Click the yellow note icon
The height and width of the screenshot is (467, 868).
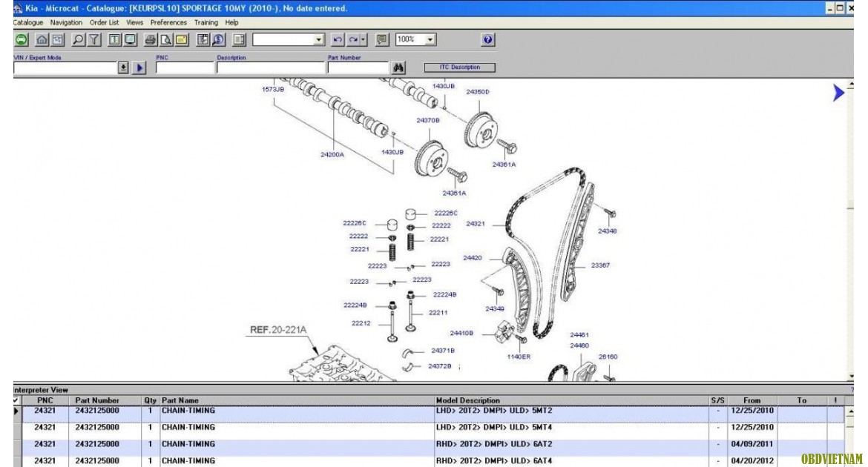pos(182,40)
